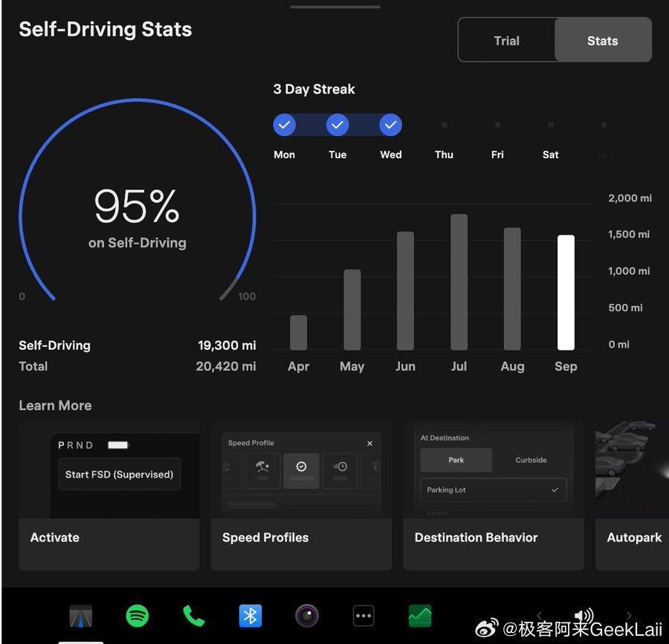The height and width of the screenshot is (644, 669).
Task: Click the Learn More heading
Action: coord(55,406)
